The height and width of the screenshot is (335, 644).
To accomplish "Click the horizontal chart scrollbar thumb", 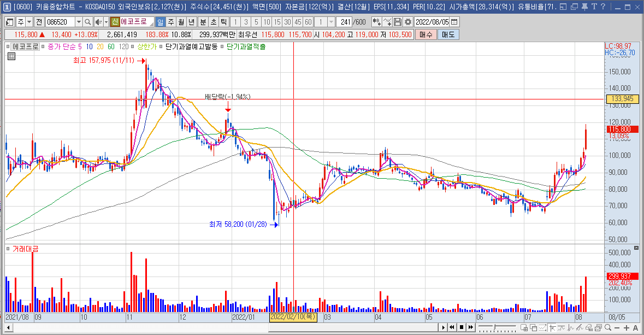I will coord(353,327).
